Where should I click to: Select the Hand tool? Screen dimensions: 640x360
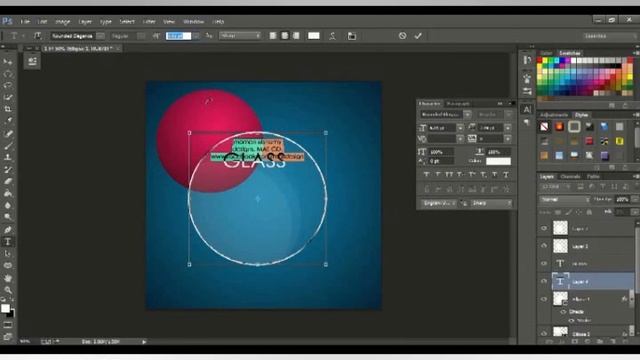point(8,278)
